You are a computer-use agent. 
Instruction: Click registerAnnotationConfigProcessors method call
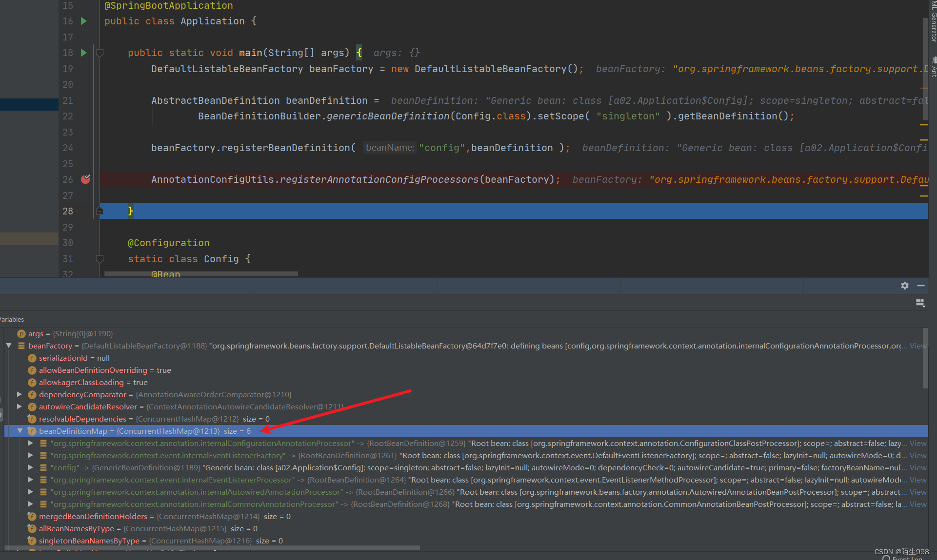(x=379, y=179)
